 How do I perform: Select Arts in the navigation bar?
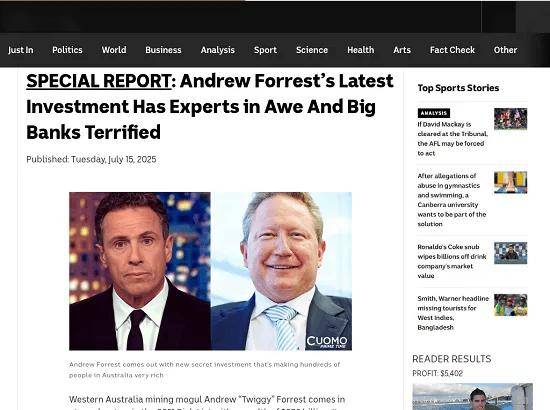[x=402, y=50]
